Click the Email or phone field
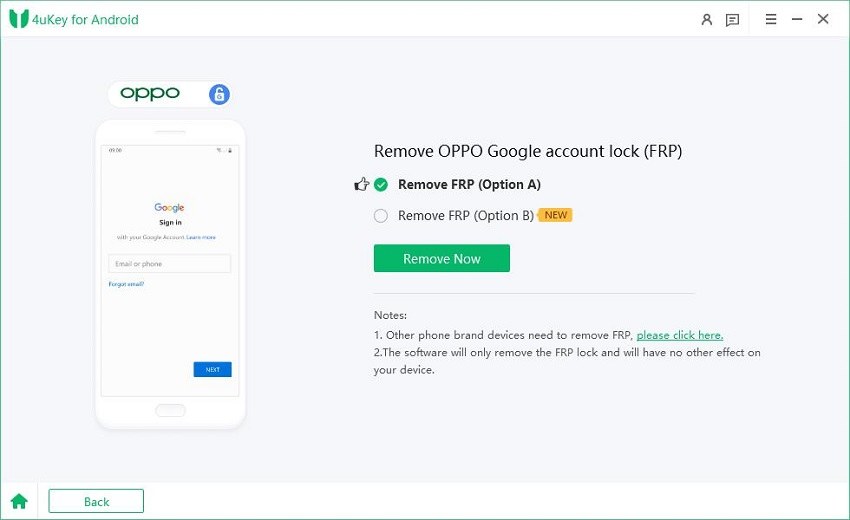850x520 pixels. pos(169,264)
